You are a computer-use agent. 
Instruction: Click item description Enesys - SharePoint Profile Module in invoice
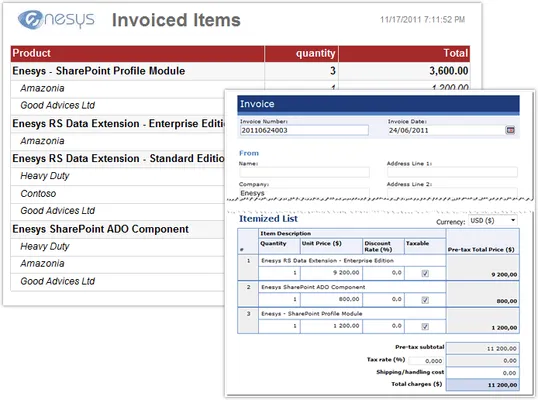(312, 314)
